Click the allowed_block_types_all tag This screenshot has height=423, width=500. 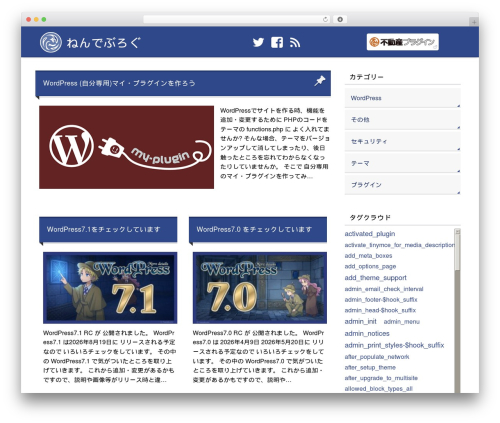point(379,389)
